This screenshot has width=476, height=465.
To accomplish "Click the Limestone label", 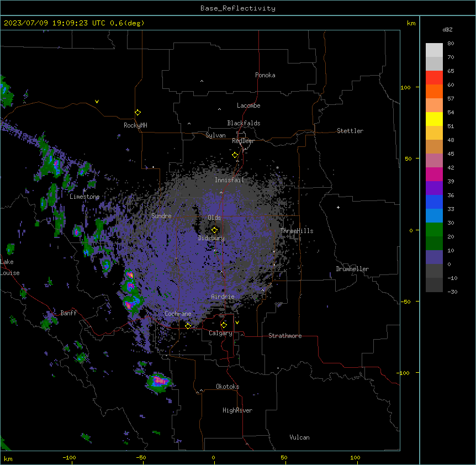I will [x=84, y=197].
